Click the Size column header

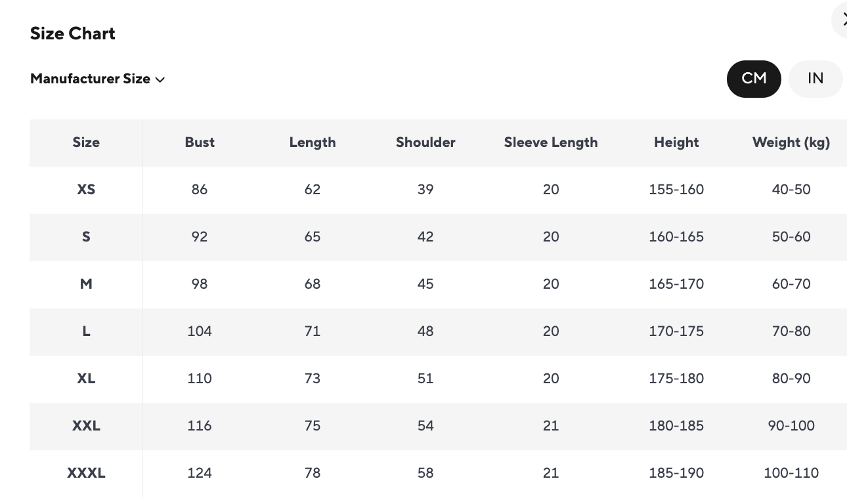(x=86, y=142)
